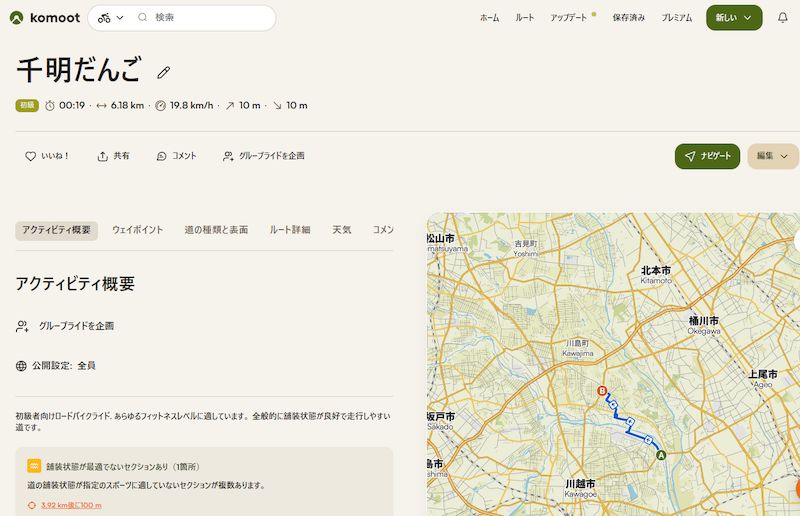Viewport: 800px width, 516px height.
Task: Click グループライドを企画 under overview heading
Action: click(76, 326)
